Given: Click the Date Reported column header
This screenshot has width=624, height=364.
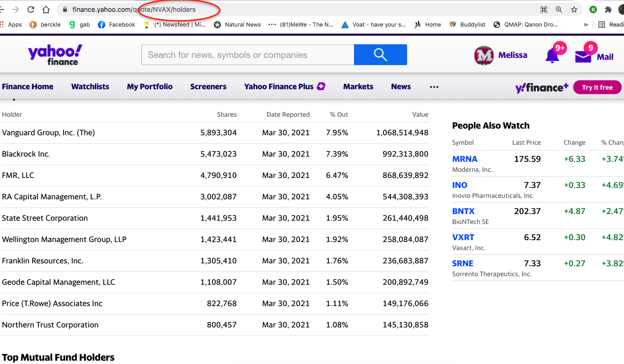Looking at the screenshot, I should click(x=288, y=114).
